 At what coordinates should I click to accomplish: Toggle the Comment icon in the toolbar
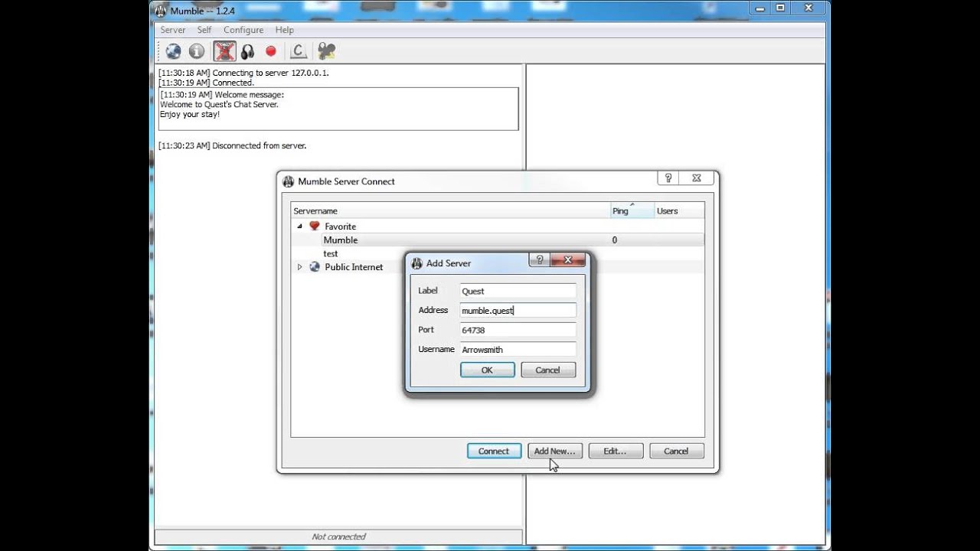click(x=299, y=51)
